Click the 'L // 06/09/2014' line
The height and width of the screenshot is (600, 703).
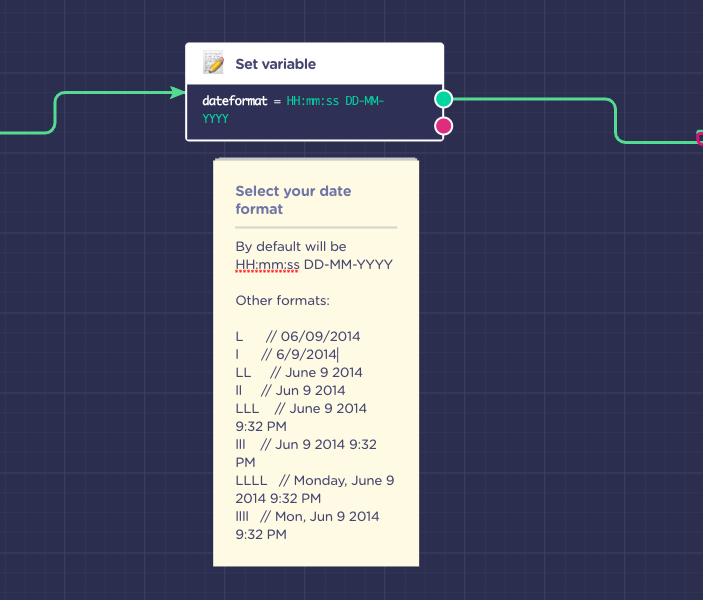298,336
